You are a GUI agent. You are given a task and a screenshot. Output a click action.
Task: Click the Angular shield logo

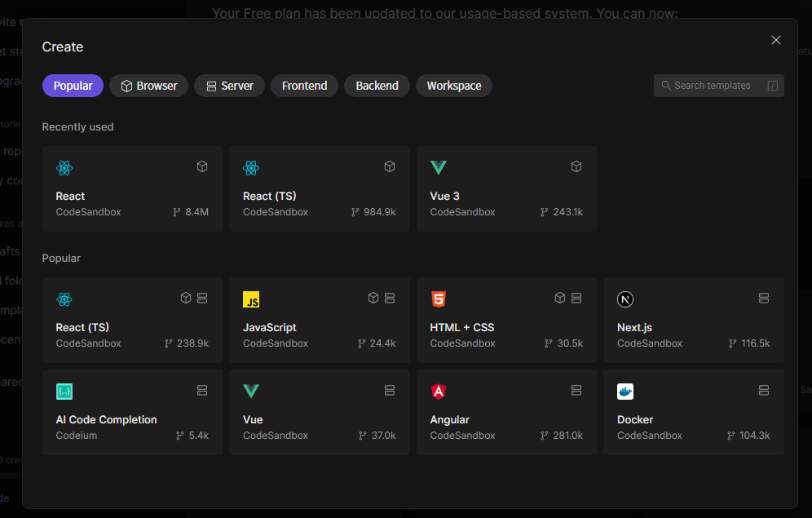(439, 391)
